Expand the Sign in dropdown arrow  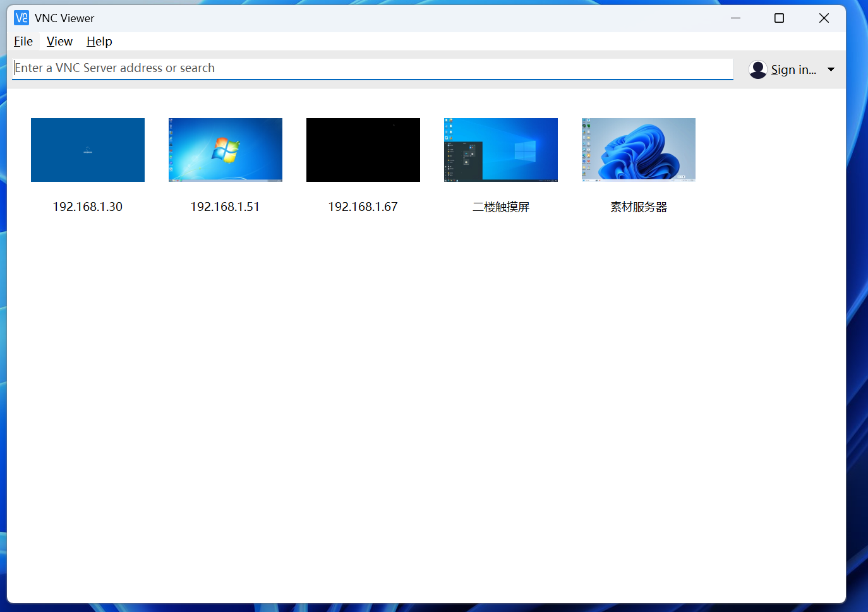coord(831,69)
